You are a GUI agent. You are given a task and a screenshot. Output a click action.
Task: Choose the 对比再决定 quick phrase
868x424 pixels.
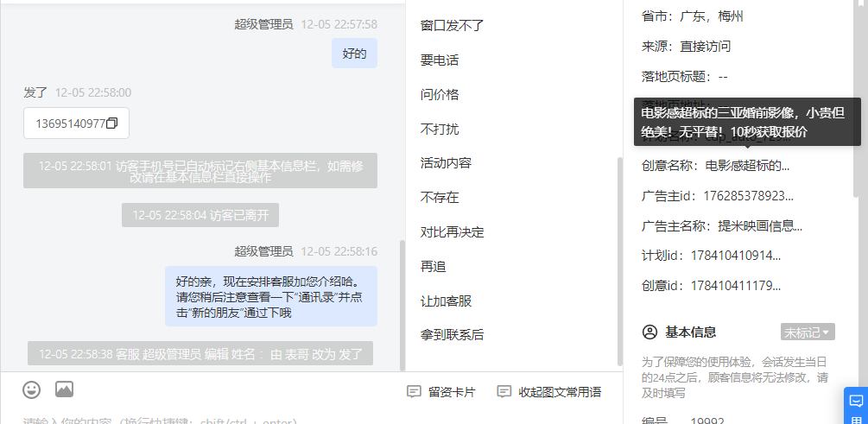tap(453, 232)
